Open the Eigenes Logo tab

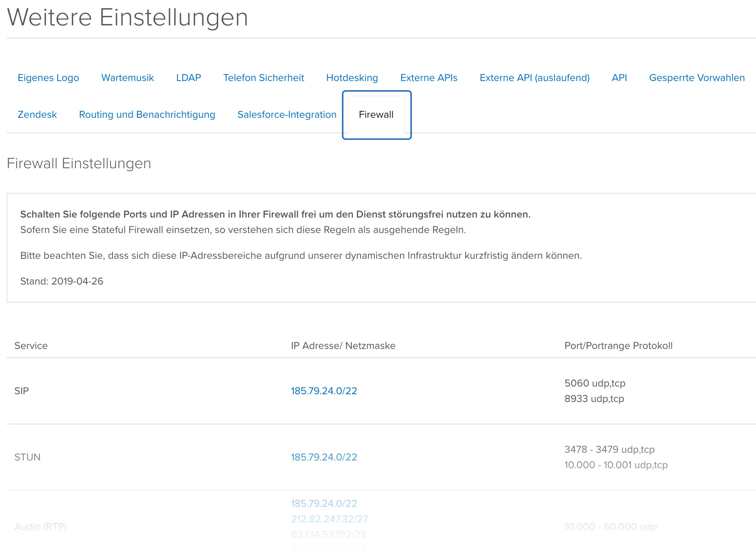pos(48,78)
